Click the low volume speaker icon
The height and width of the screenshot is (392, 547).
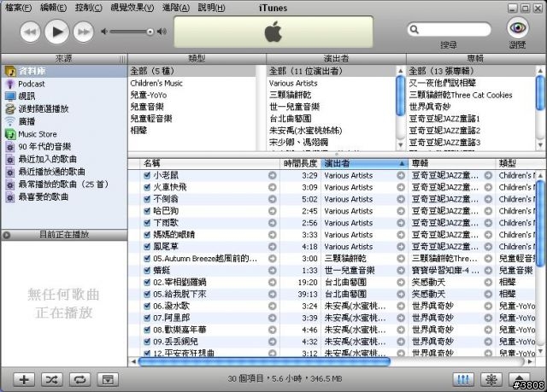[x=104, y=32]
